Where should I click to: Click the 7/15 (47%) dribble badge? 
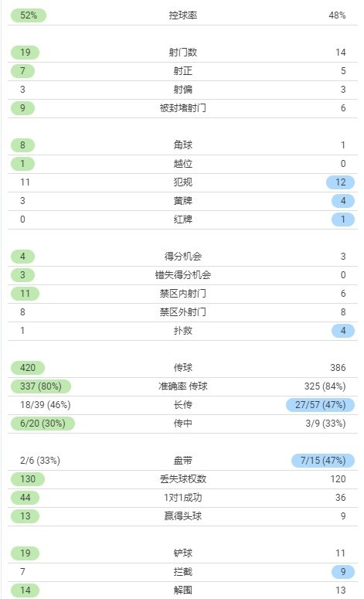coord(323,461)
